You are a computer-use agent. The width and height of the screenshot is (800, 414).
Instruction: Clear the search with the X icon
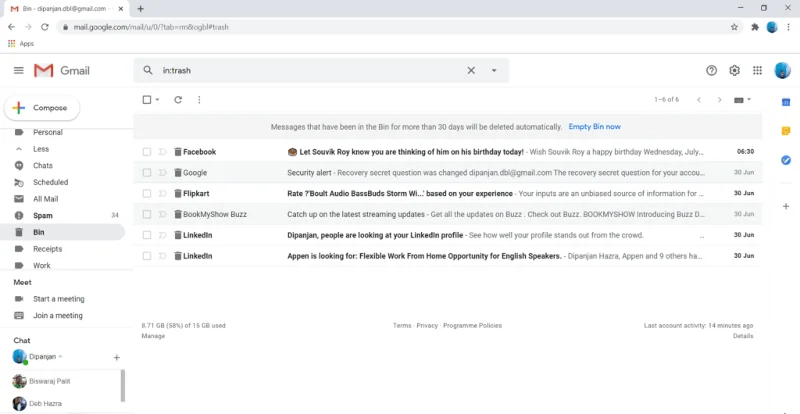click(x=471, y=70)
